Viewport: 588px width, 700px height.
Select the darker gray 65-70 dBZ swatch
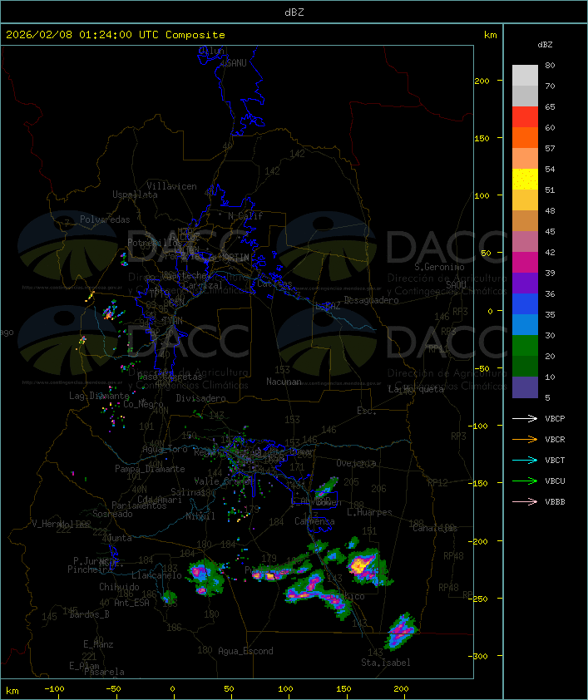(525, 96)
